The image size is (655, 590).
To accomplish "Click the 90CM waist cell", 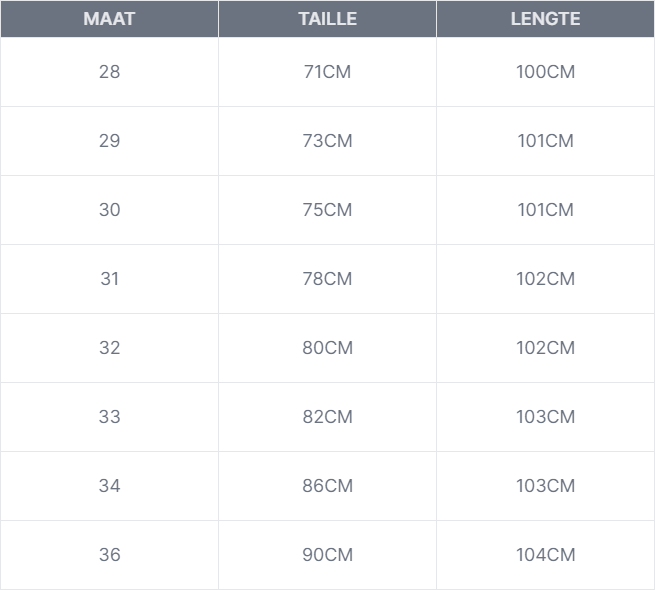I will (x=327, y=555).
